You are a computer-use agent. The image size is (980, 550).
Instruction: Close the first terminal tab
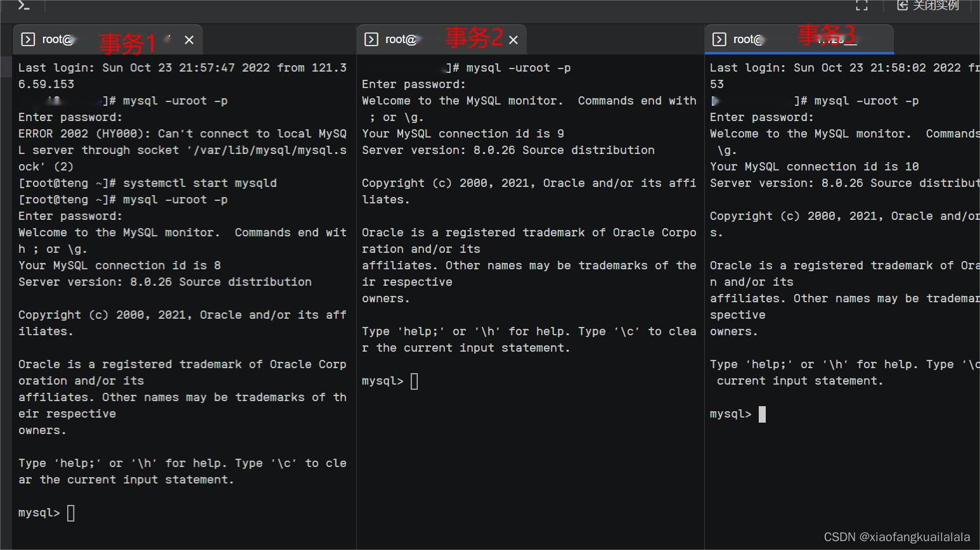[x=189, y=40]
